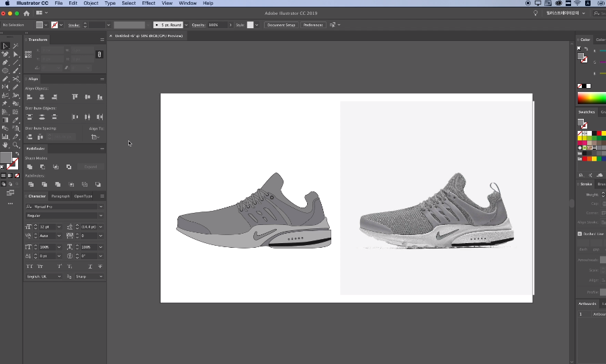This screenshot has height=364, width=606.
Task: Select the Eyedropper tool
Action: click(15, 120)
